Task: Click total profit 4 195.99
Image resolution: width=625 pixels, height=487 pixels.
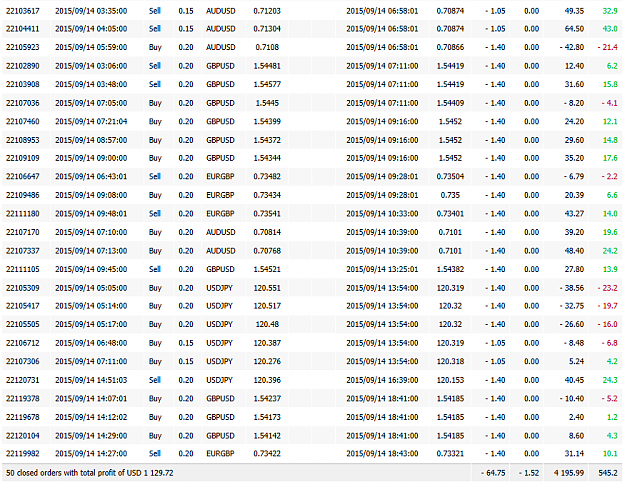Action: [x=569, y=473]
